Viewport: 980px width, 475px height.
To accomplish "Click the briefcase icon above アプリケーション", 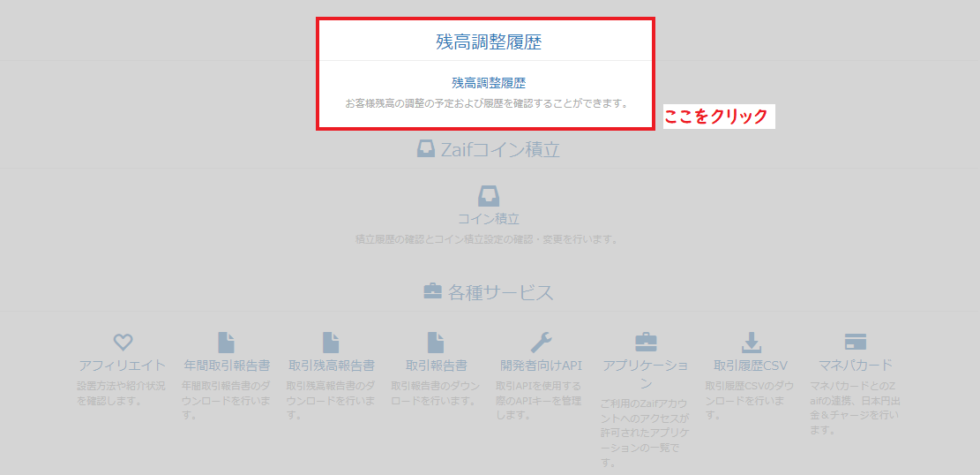I will pos(646,343).
